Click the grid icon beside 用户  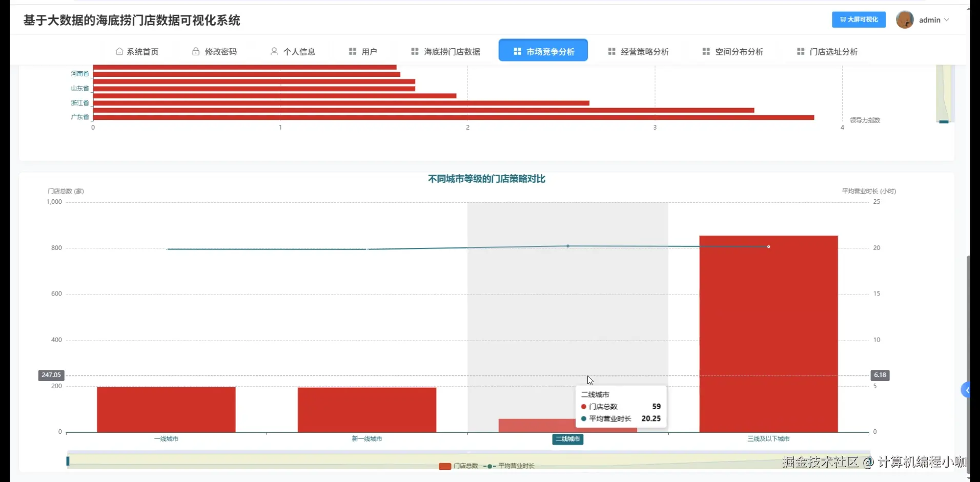point(353,51)
